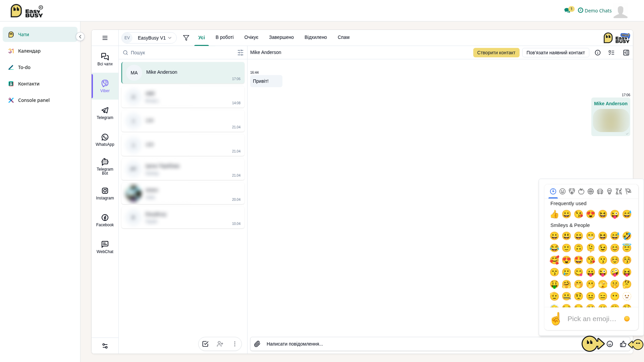Open the checklist tasks icon in header
Image resolution: width=644 pixels, height=362 pixels.
coord(611,53)
